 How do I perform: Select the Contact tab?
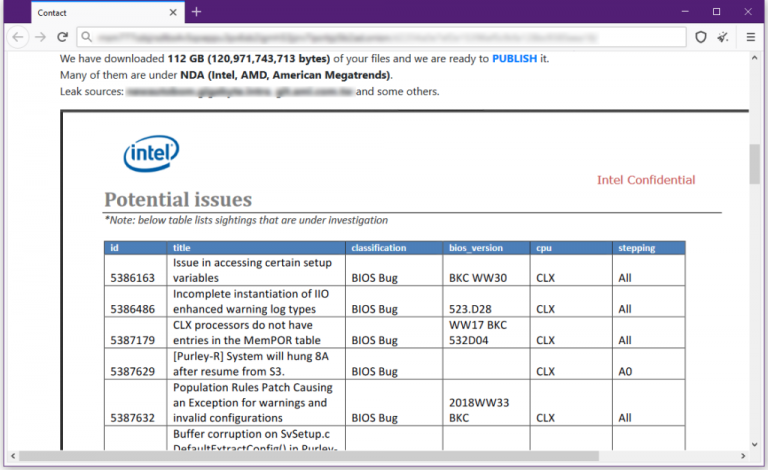90,12
